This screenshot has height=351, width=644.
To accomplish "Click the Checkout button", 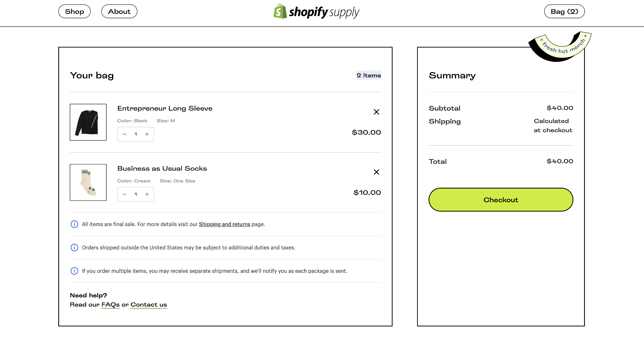I will pyautogui.click(x=501, y=200).
